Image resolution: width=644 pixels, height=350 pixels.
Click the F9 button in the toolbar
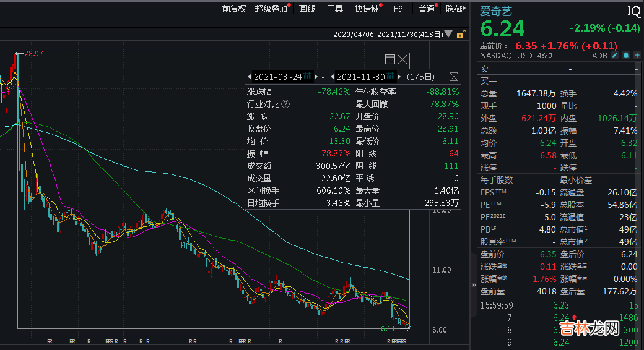[398, 9]
